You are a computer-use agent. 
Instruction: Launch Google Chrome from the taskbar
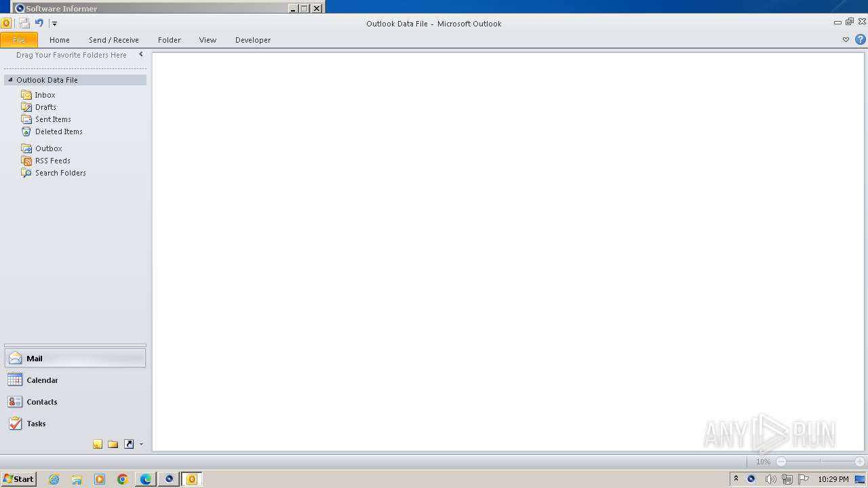pos(123,479)
